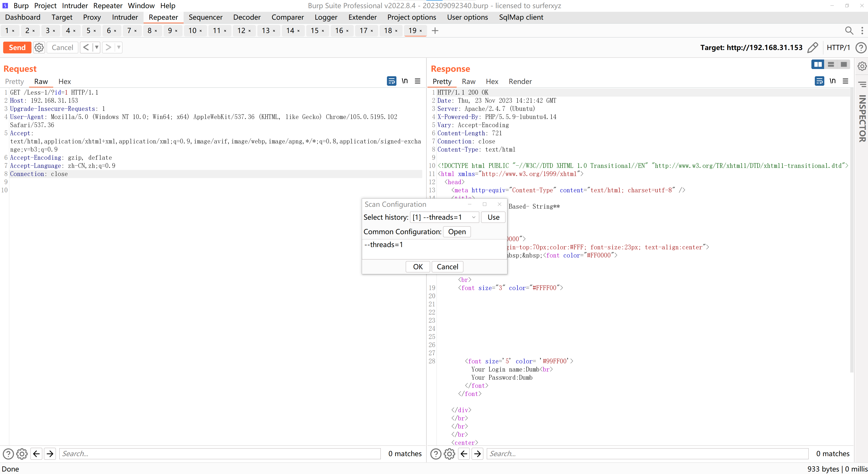Image resolution: width=868 pixels, height=474 pixels.
Task: Open the Repeater help question-mark icon
Action: click(x=861, y=48)
